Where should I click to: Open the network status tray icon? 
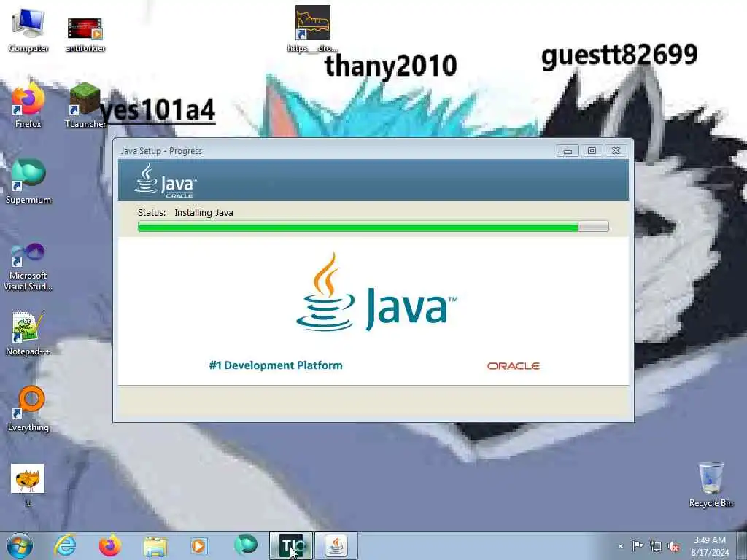[x=656, y=547]
